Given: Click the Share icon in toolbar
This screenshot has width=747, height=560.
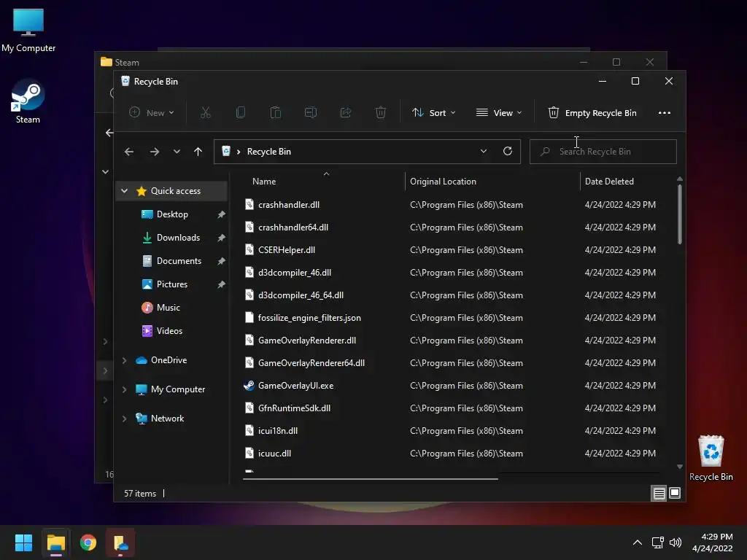Looking at the screenshot, I should (346, 113).
